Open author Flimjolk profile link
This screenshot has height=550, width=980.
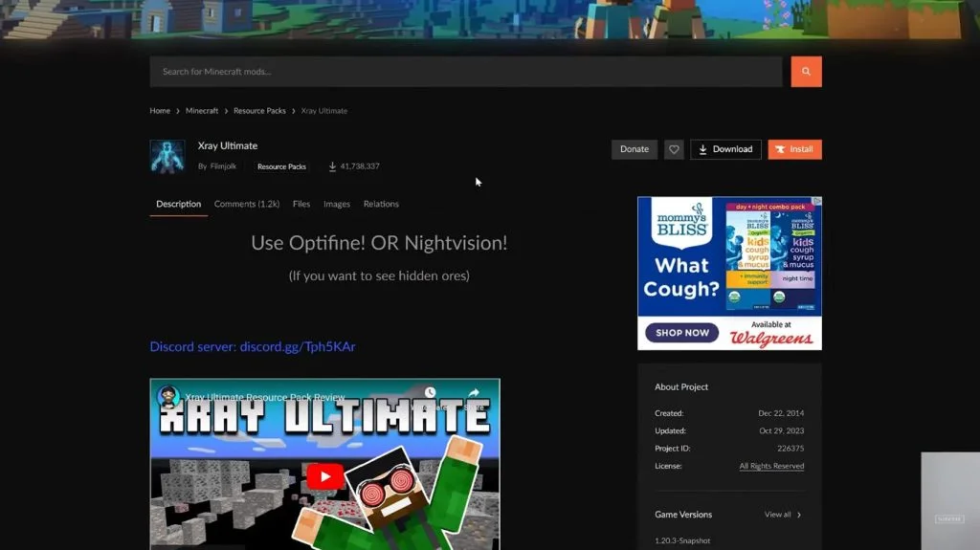point(223,166)
